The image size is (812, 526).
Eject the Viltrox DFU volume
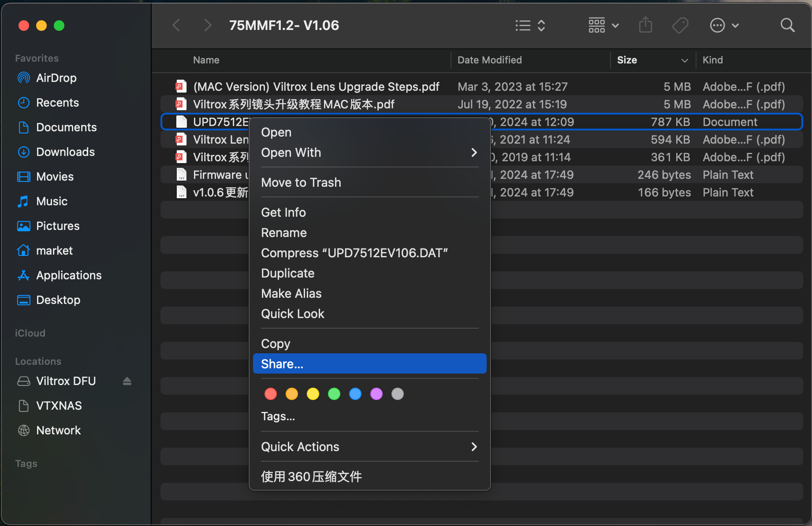(x=127, y=381)
